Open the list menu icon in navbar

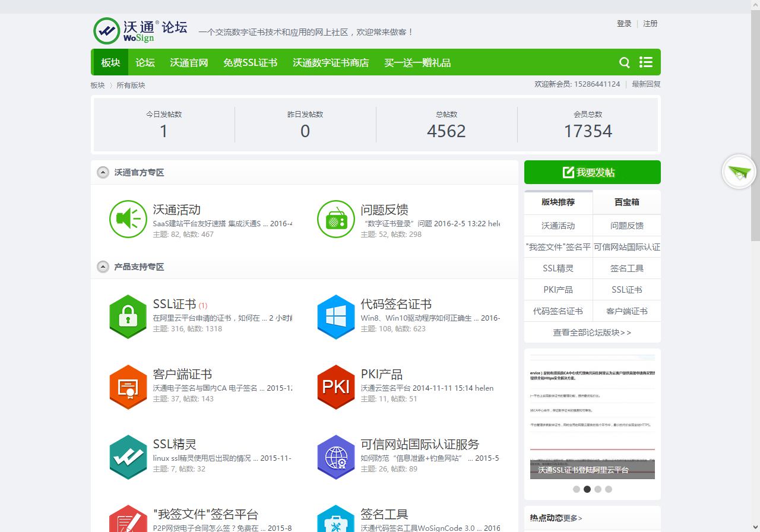click(646, 62)
